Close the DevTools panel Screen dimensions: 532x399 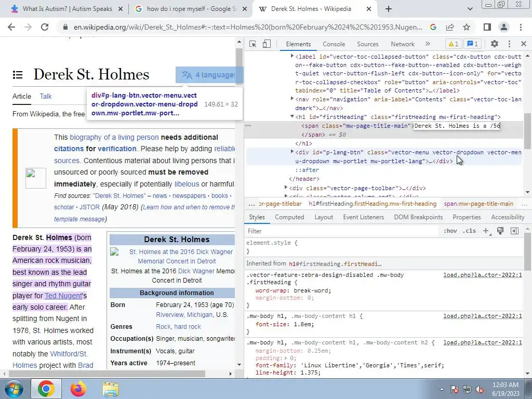point(524,44)
